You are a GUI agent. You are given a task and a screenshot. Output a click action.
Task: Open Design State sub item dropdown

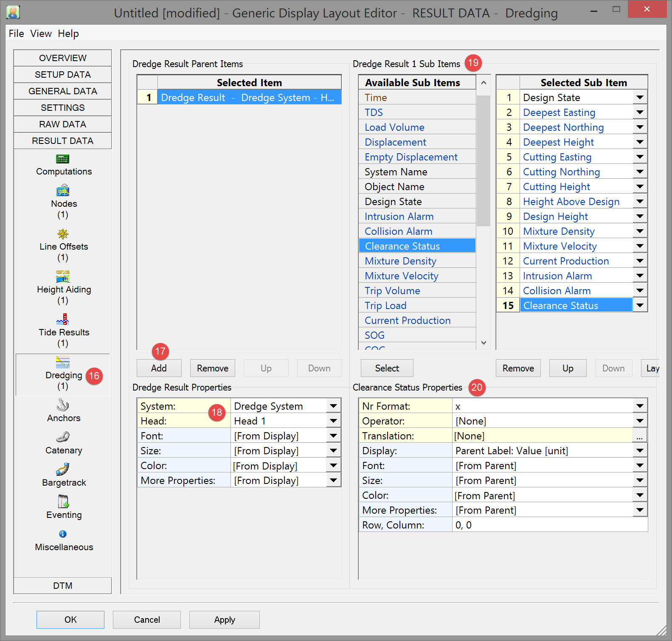(639, 98)
